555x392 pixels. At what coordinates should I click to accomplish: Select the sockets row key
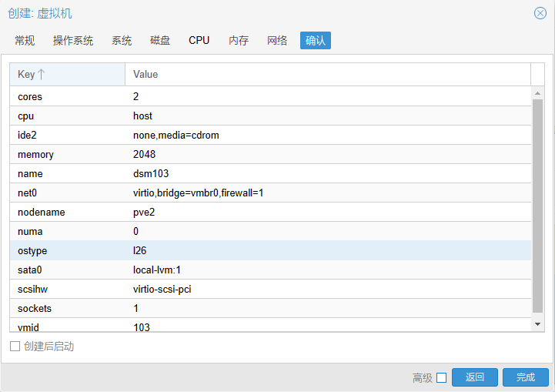point(35,308)
